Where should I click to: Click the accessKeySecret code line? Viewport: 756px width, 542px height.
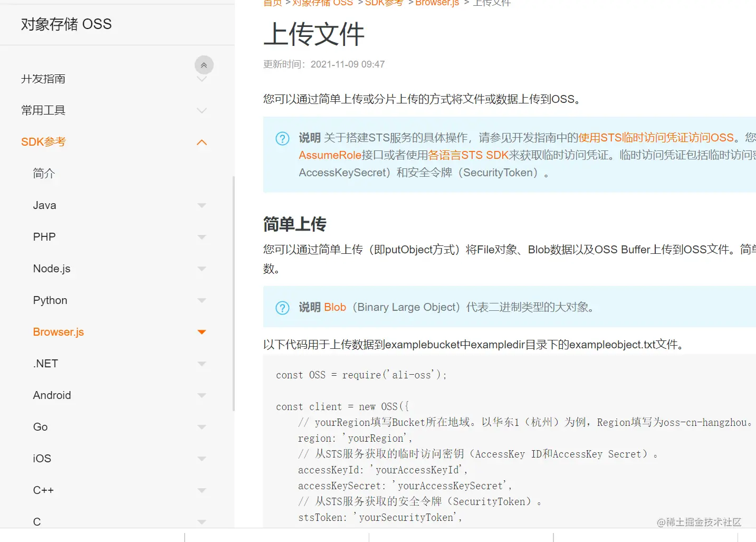(405, 486)
